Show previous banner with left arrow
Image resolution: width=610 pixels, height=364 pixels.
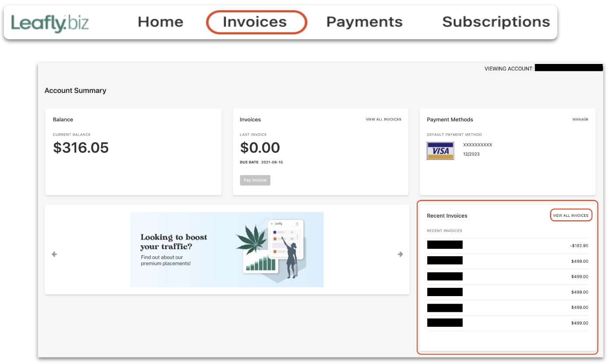click(x=54, y=254)
